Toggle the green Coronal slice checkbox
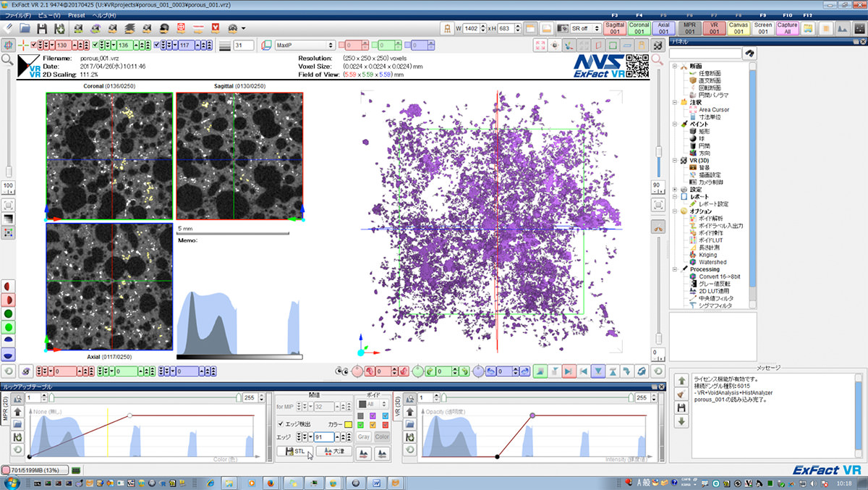Viewport: 868px width, 490px height. coord(95,46)
